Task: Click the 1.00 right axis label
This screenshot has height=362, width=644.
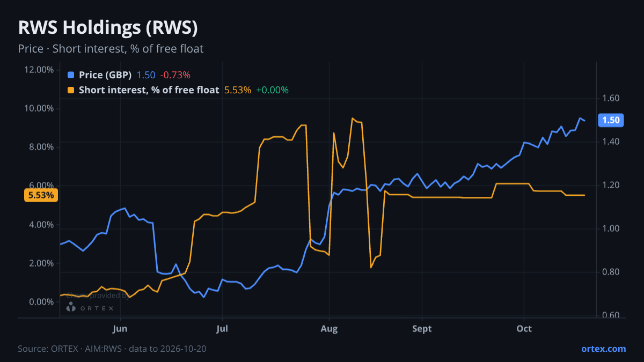Action: [611, 229]
